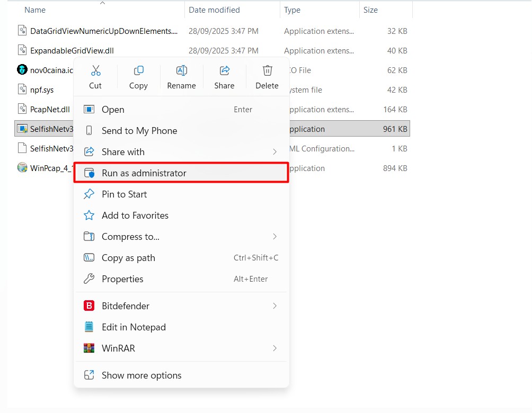Image resolution: width=532 pixels, height=413 pixels.
Task: Click the Delete trash icon
Action: coord(267,69)
